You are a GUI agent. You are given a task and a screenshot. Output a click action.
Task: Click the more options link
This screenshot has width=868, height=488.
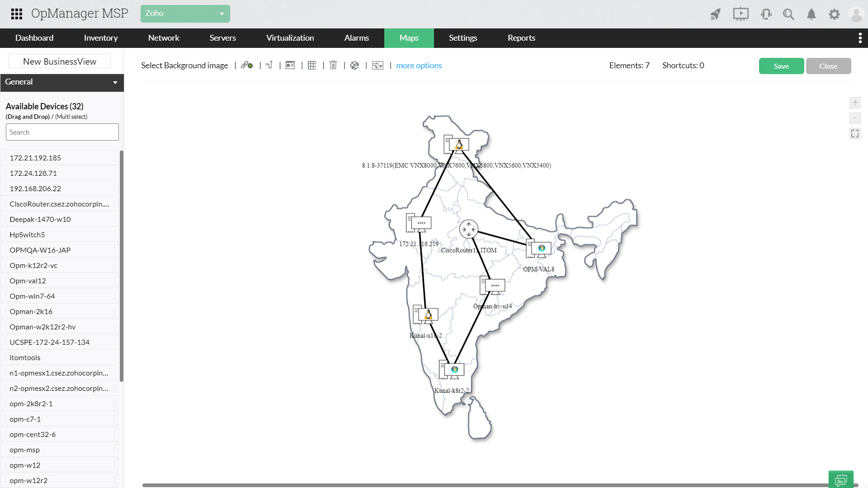(x=419, y=66)
